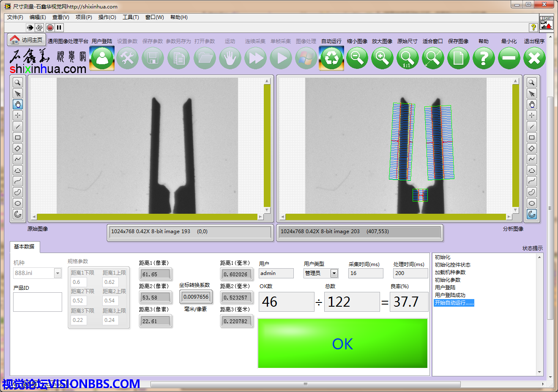Click the large green OK indicator

342,343
